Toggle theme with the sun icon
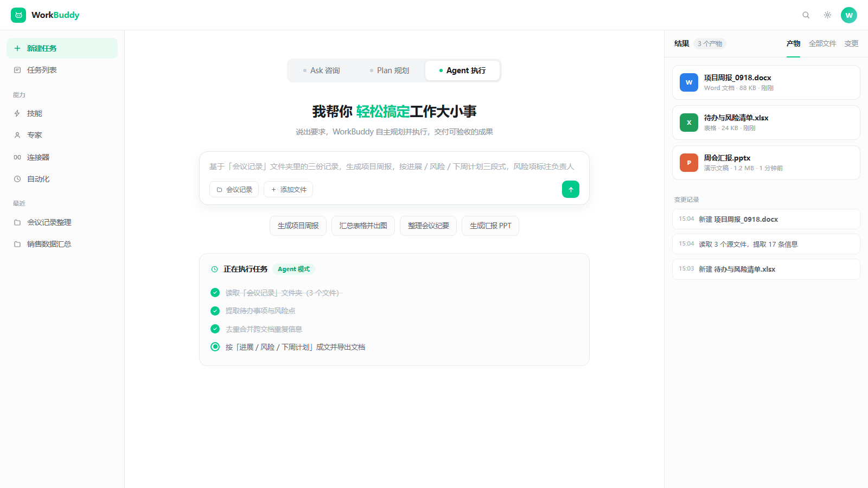The height and width of the screenshot is (488, 868). click(x=827, y=15)
